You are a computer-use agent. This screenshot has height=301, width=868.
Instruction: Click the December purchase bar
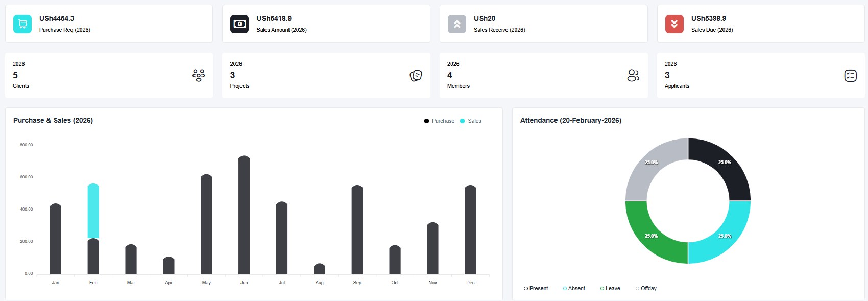tap(470, 230)
